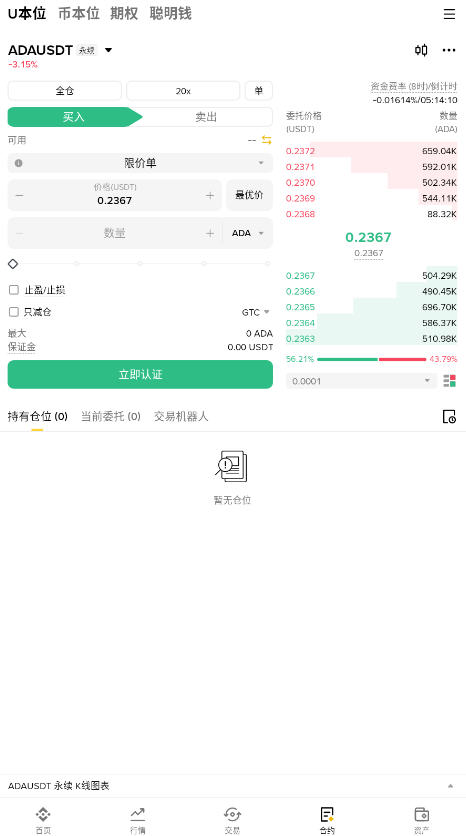The width and height of the screenshot is (466, 836).
Task: Open the GTC time-in-force dropdown
Action: coord(256,312)
